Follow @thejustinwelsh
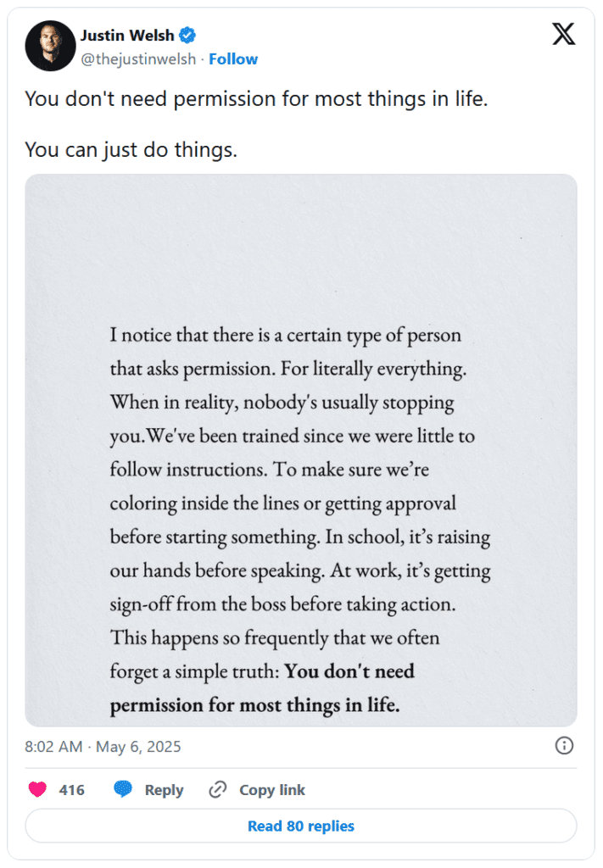 click(x=233, y=59)
